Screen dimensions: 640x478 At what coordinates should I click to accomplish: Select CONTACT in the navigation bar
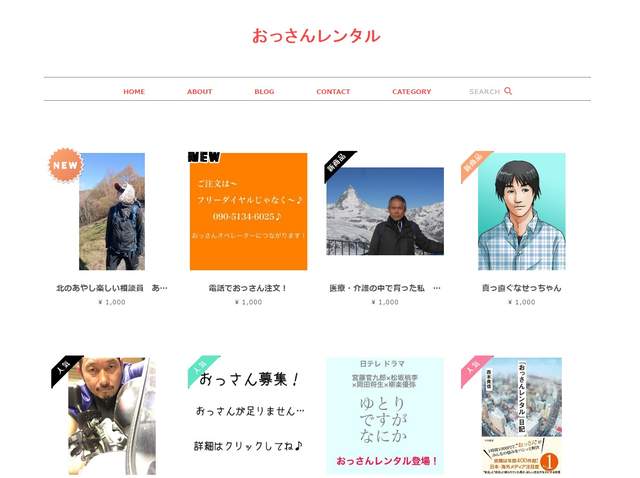333,92
